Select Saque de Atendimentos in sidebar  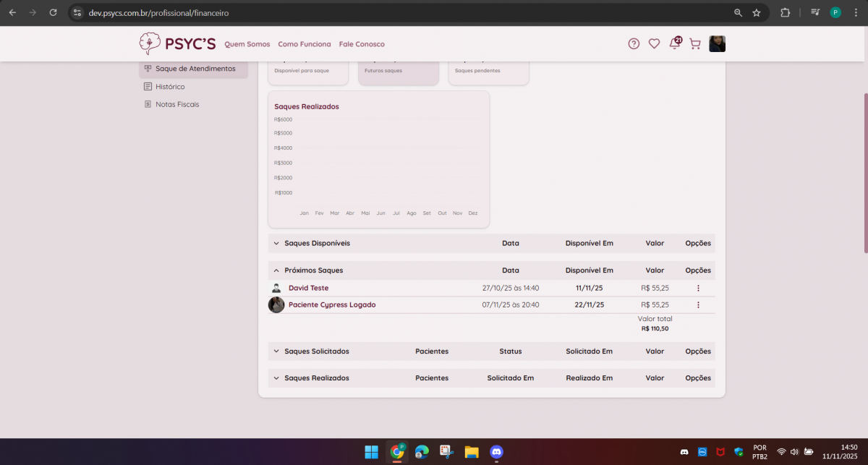[195, 69]
